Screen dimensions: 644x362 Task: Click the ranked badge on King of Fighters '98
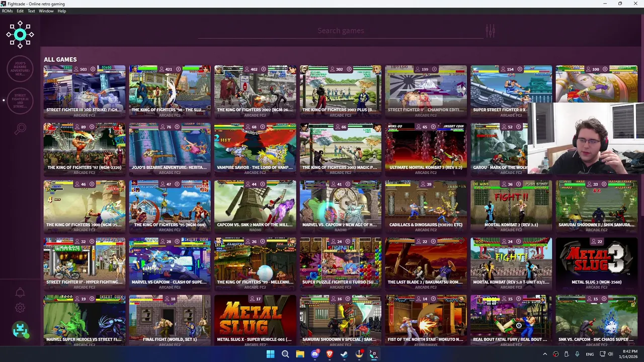tap(178, 69)
